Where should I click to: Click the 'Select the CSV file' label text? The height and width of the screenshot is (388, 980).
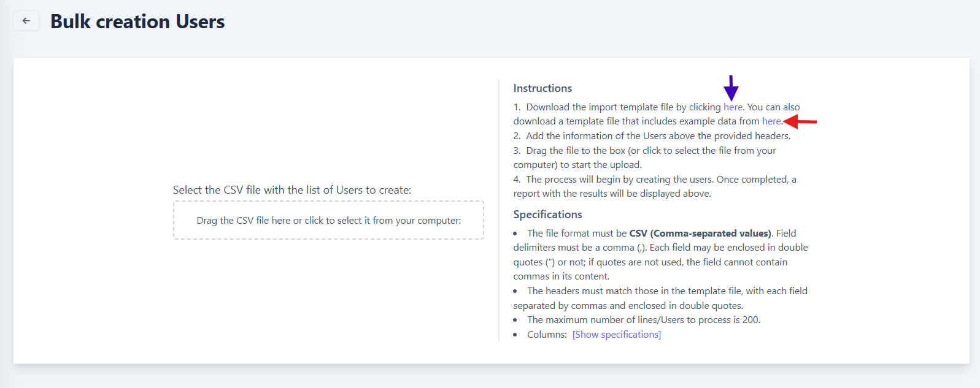pyautogui.click(x=292, y=190)
